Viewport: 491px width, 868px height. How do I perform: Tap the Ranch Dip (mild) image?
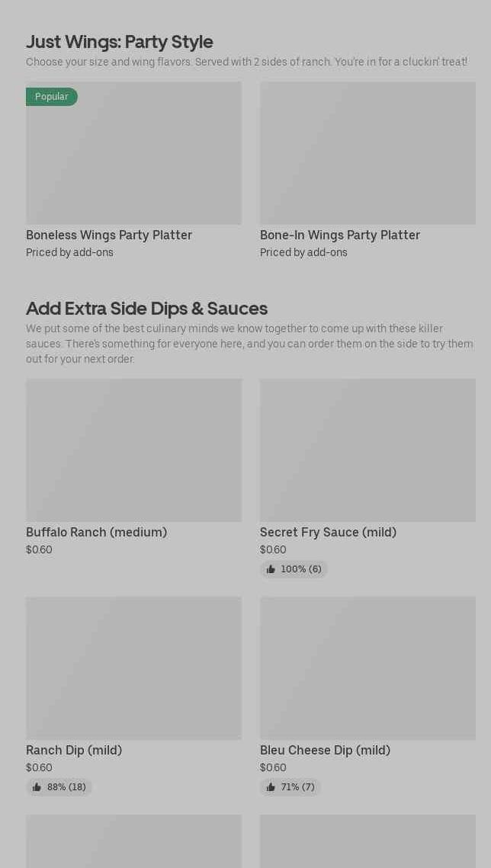133,668
